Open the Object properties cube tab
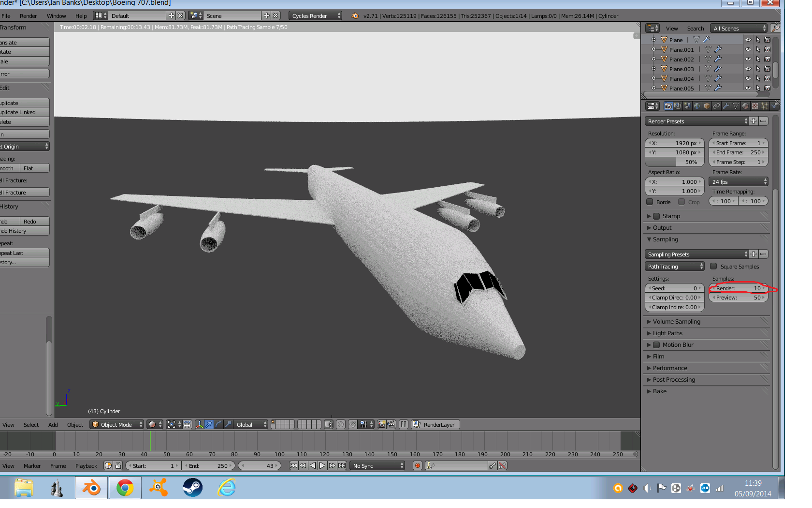This screenshot has width=812, height=508. [x=707, y=106]
